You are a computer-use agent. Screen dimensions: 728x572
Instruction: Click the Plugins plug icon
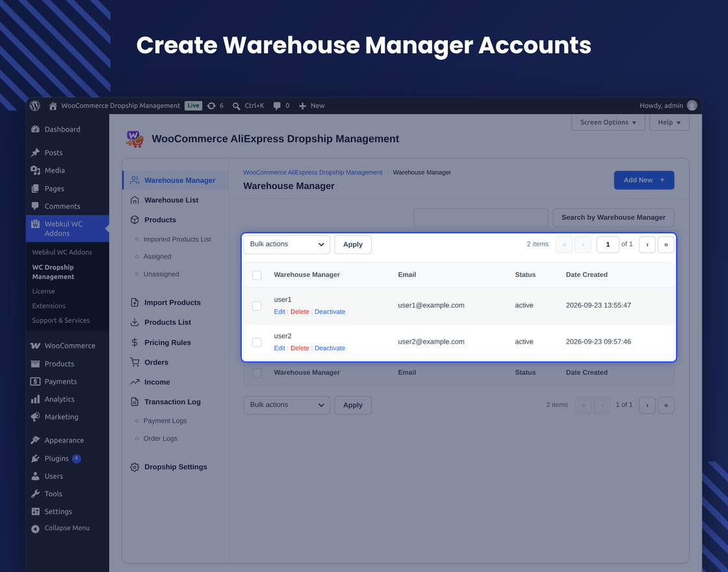pyautogui.click(x=35, y=459)
